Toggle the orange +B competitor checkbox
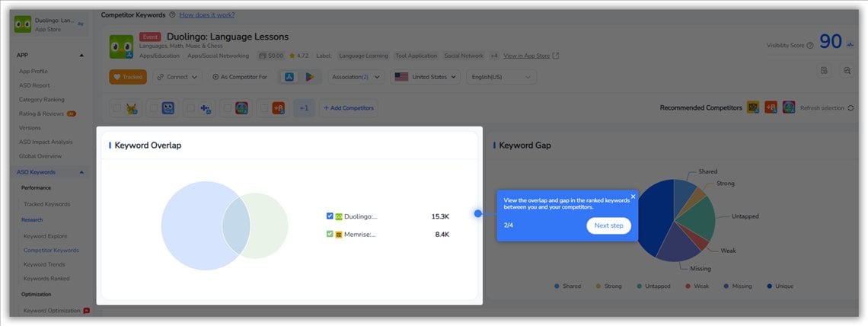Viewport: 868px width, 326px height. coord(264,108)
